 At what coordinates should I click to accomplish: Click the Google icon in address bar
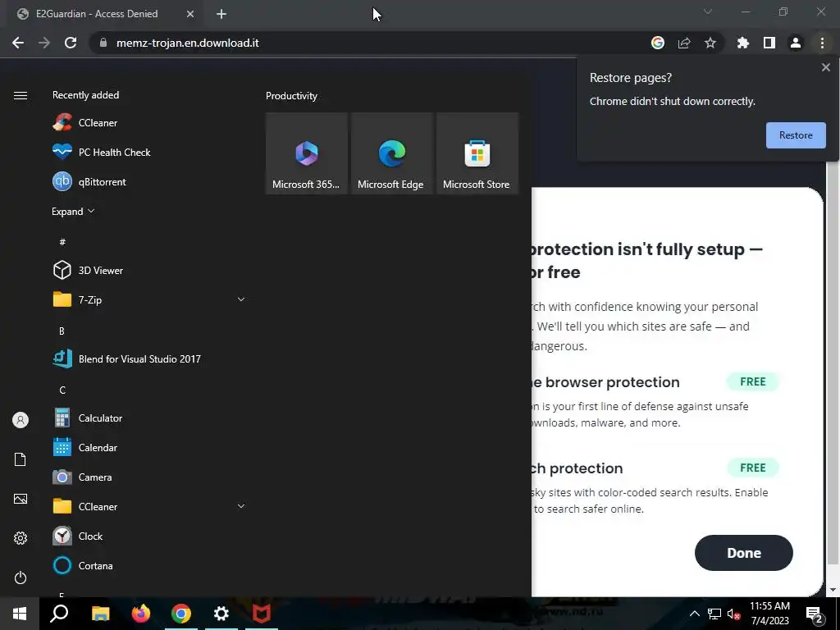pyautogui.click(x=658, y=43)
